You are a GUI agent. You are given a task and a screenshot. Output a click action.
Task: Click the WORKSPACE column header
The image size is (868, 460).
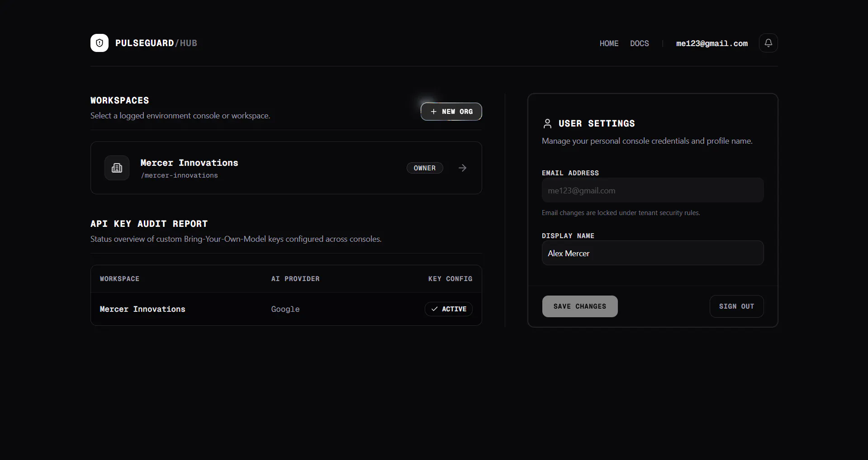coord(119,279)
